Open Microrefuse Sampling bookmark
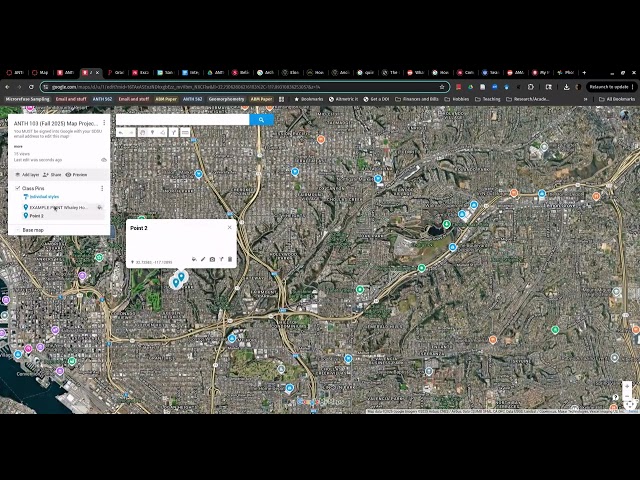This screenshot has width=640, height=480. (x=27, y=99)
